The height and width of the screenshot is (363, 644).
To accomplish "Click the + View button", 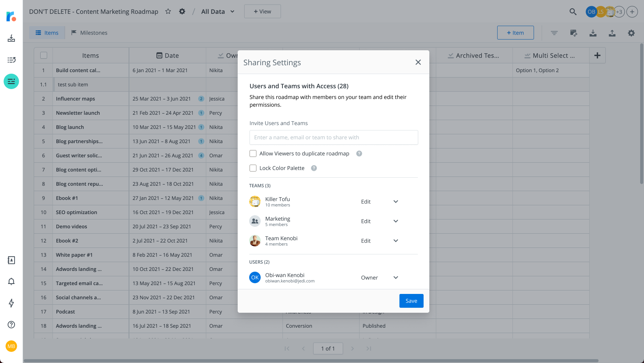I will coord(262,11).
